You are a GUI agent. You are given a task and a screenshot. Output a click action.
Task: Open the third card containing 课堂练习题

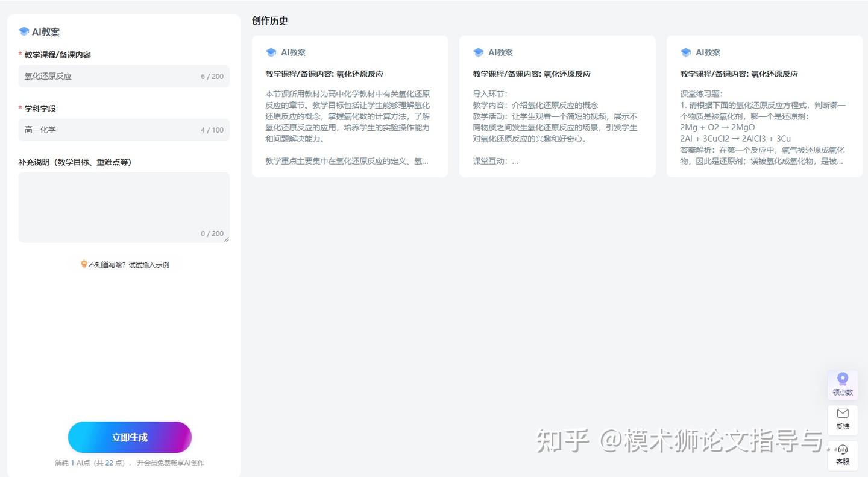click(x=764, y=106)
